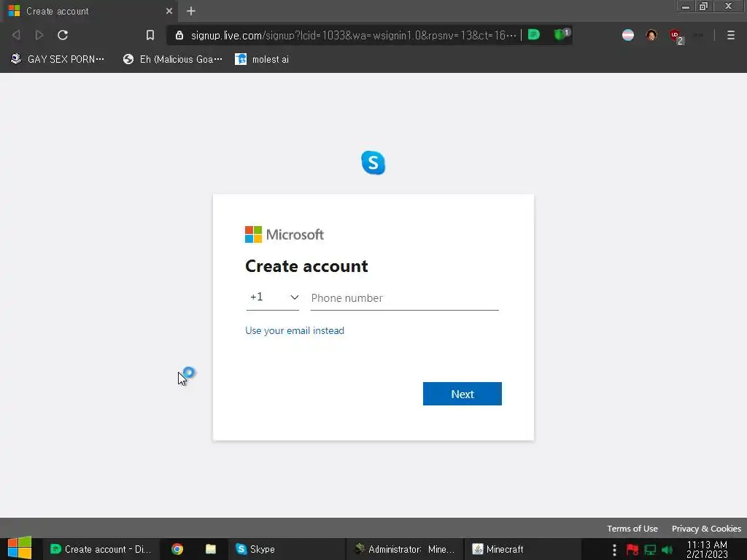
Task: Click the Skype logo above the form
Action: [x=373, y=163]
